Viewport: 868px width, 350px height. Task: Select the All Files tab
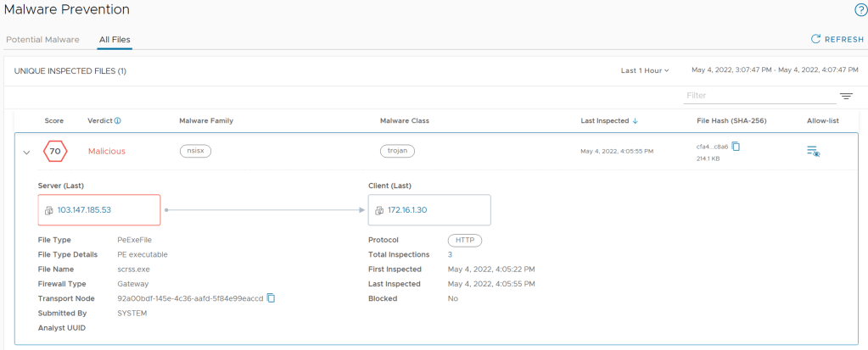pyautogui.click(x=115, y=40)
